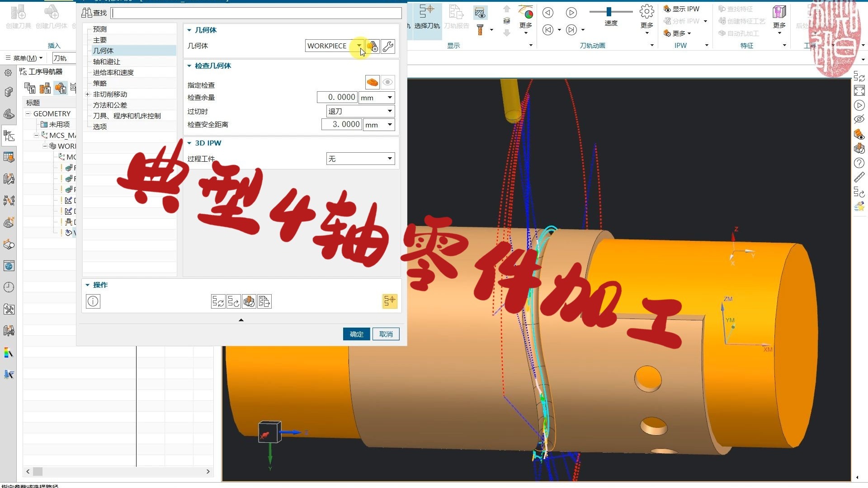Click the 信息 info icon in 操作 section

pos(93,301)
